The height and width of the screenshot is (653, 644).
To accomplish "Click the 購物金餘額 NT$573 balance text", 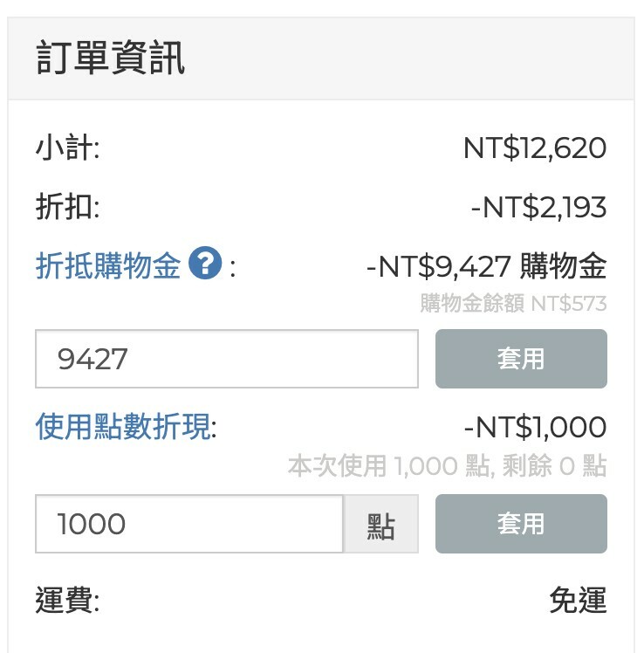I will 513,304.
